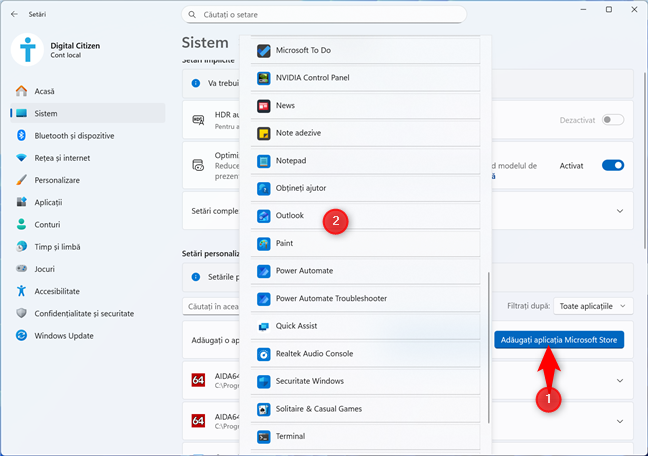Toggle the Activat switch off

pos(612,166)
